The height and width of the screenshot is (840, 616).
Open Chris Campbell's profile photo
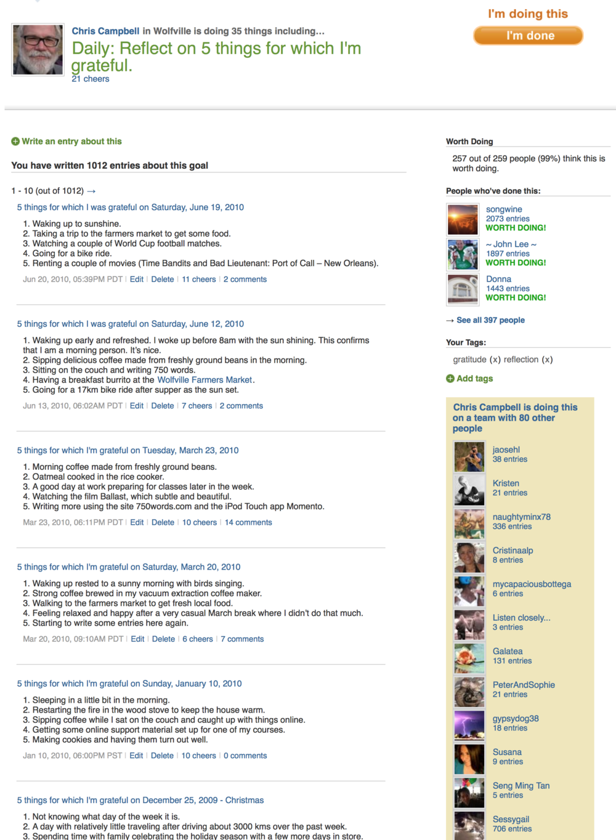(x=38, y=50)
